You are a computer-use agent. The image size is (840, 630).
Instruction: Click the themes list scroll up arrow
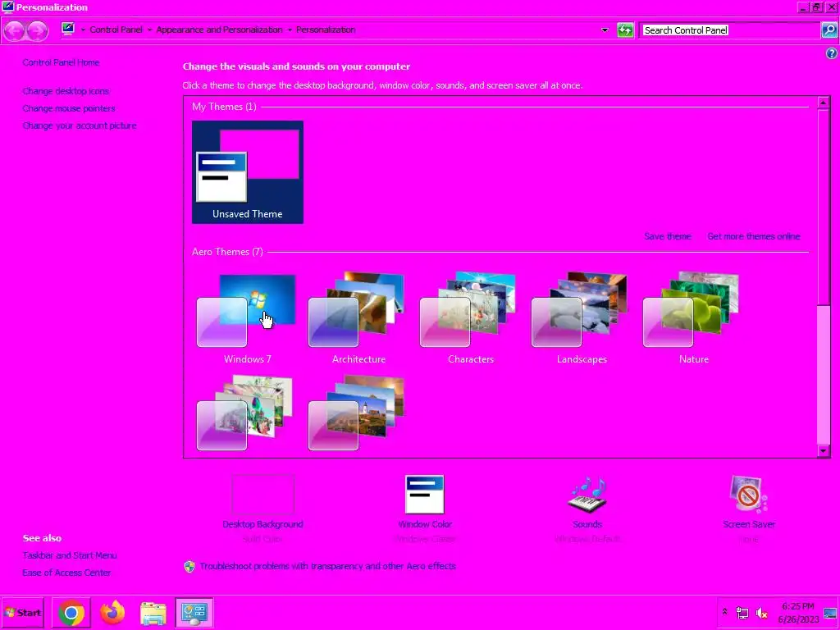tap(824, 103)
